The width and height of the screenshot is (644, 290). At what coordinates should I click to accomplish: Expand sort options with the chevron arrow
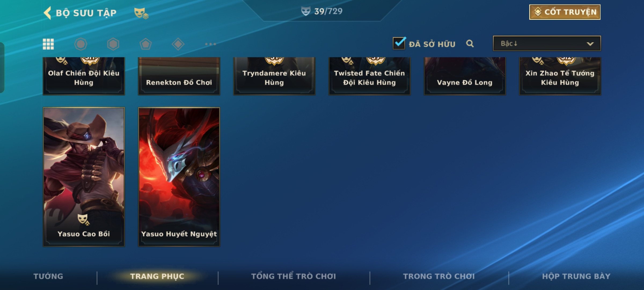coord(590,44)
